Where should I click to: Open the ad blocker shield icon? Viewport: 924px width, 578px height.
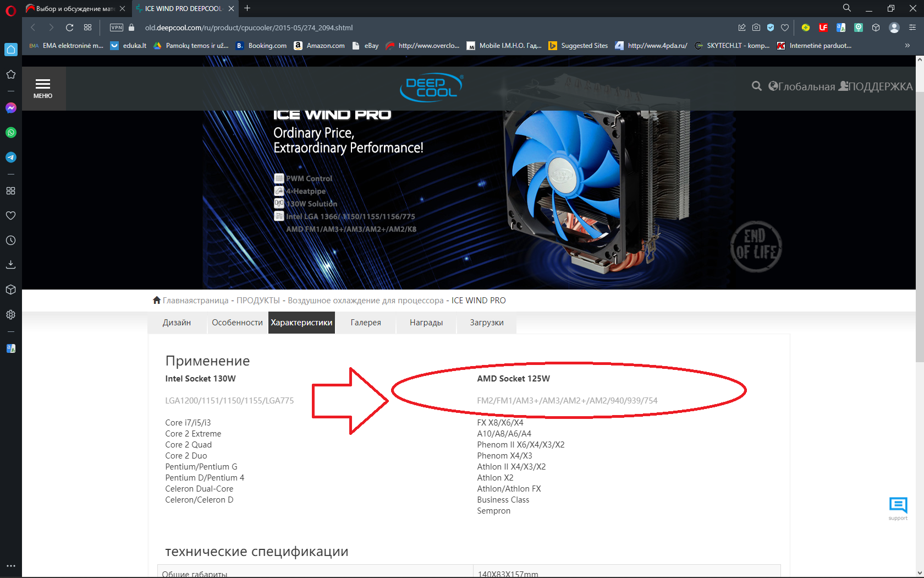(771, 28)
